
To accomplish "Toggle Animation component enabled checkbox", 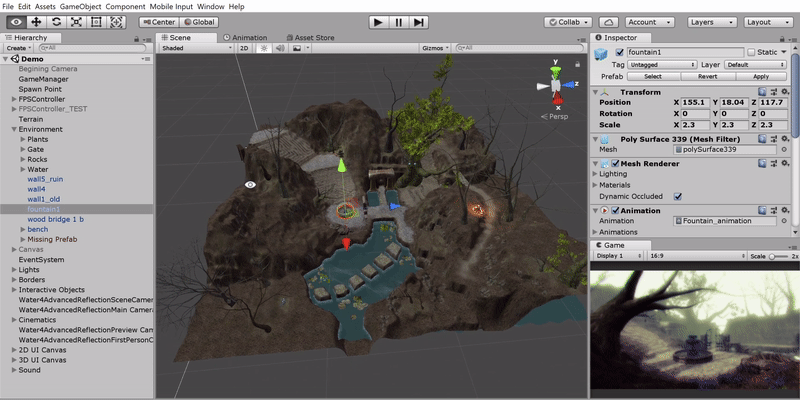I will coord(615,211).
